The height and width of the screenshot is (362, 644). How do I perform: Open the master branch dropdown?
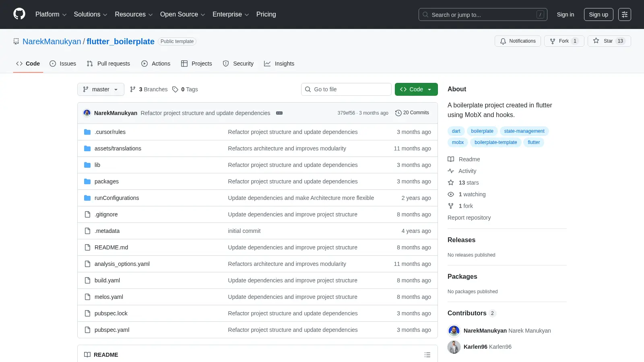point(101,89)
